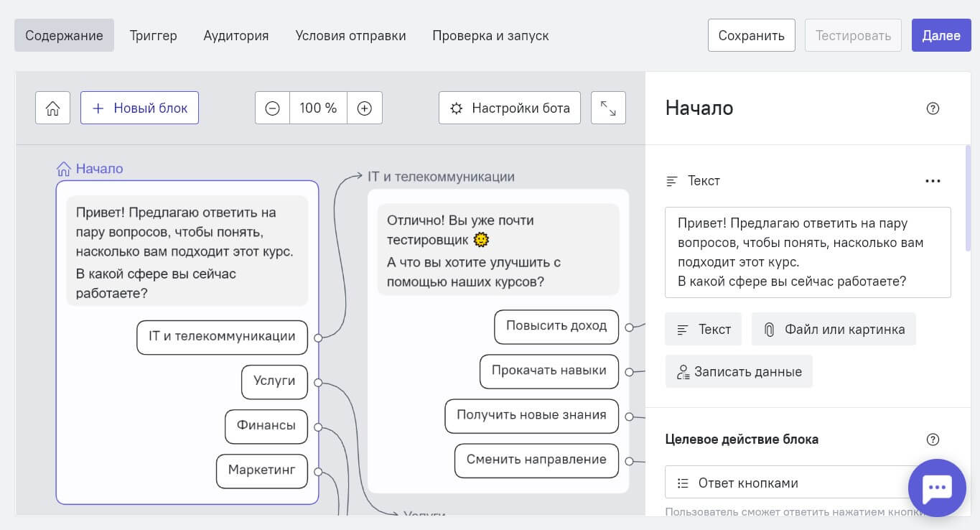Click connector dot of Услуги button

pos(318,383)
